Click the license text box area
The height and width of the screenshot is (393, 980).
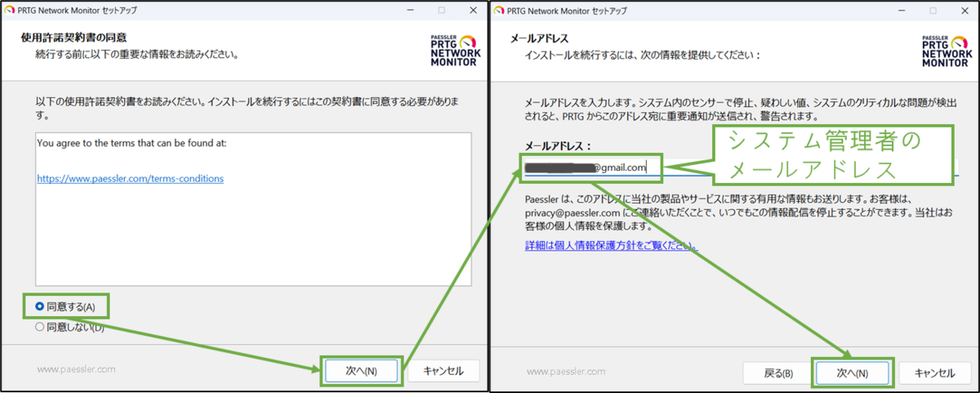pyautogui.click(x=253, y=208)
